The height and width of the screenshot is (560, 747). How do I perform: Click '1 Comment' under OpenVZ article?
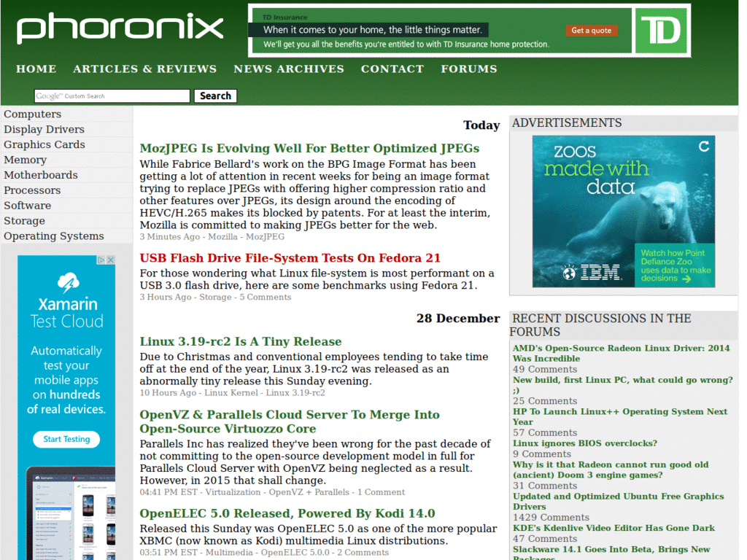(x=381, y=492)
